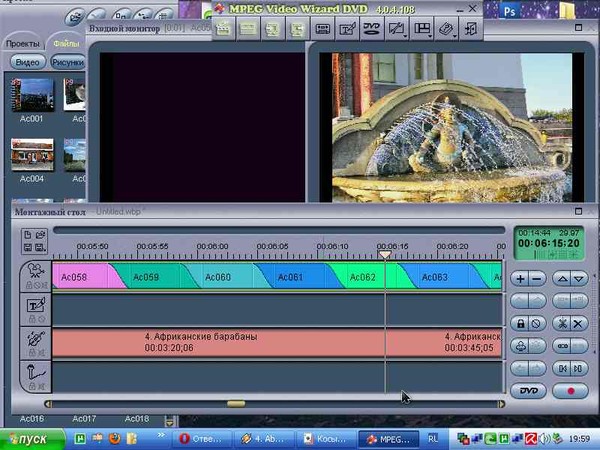Toggle the disable icon on the video track
Image resolution: width=600 pixels, height=450 pixels.
pos(37,285)
